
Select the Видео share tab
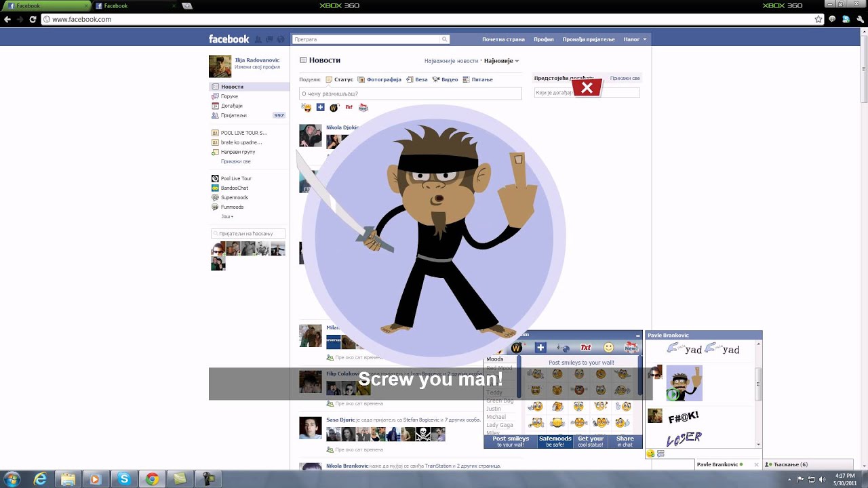(x=445, y=79)
